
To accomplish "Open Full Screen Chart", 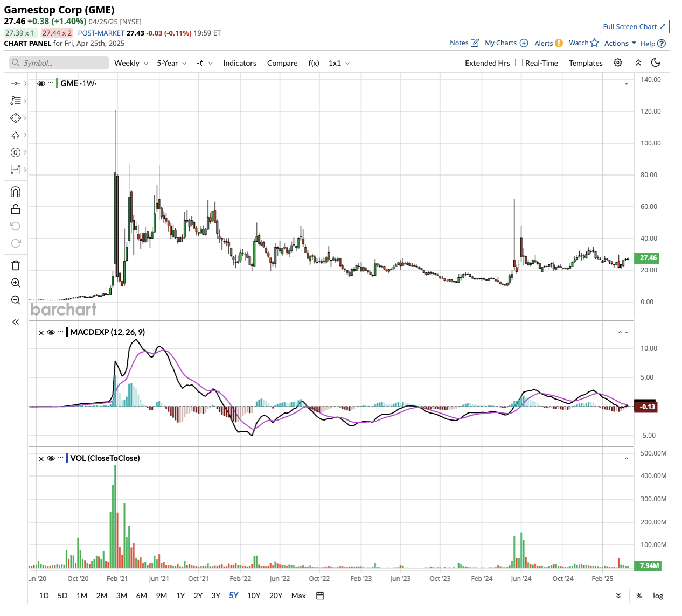I will pyautogui.click(x=635, y=26).
